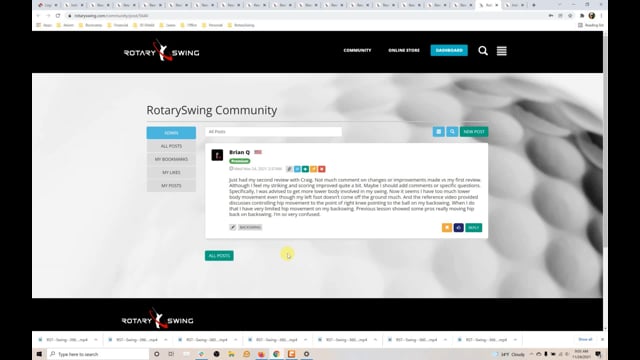Open Chrome's three-dot menu
Viewport: 640px width, 360px height.
pos(601,16)
